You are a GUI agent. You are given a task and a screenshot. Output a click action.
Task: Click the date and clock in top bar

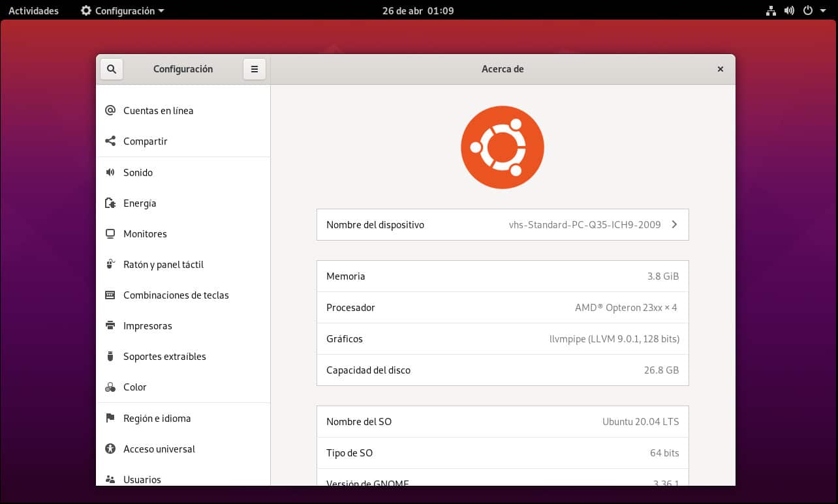pyautogui.click(x=418, y=10)
